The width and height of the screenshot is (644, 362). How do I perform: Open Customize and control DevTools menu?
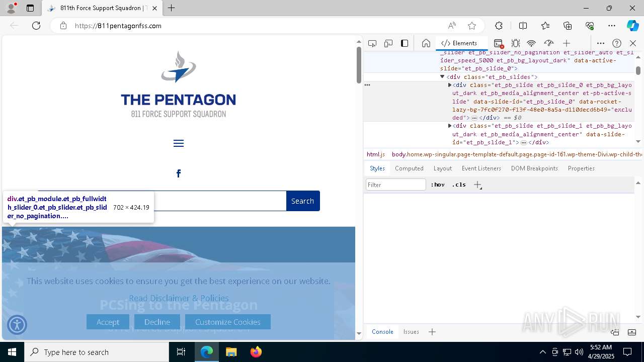point(601,43)
